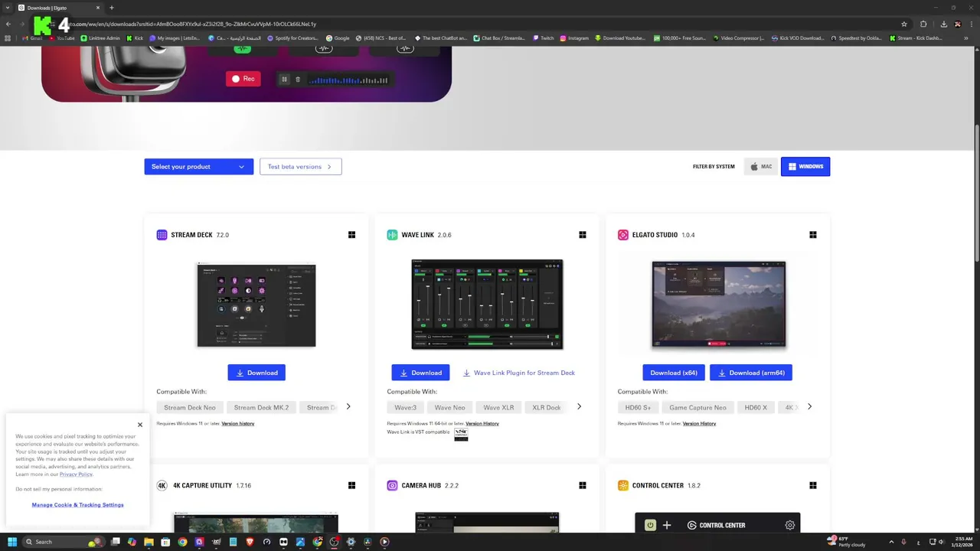Open the Instagram bookmark
The height and width of the screenshot is (551, 980).
pyautogui.click(x=574, y=38)
